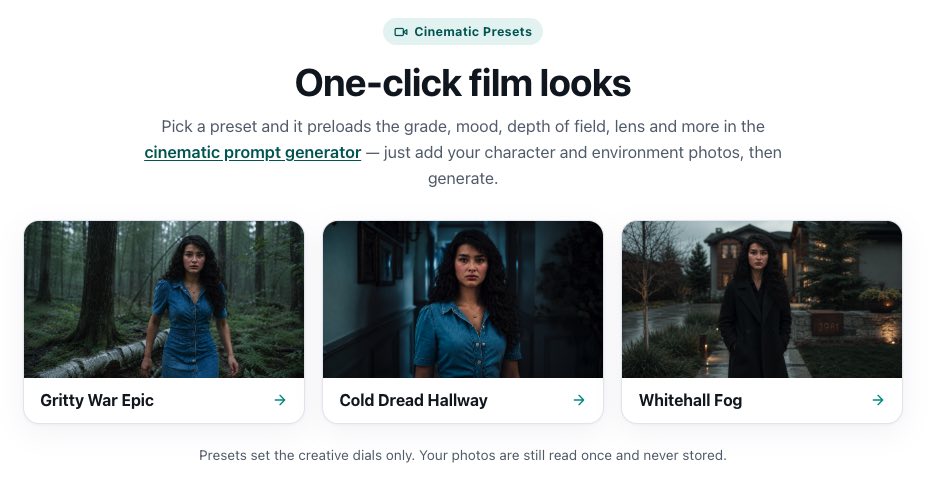Click the 'Presets set the creative dials only' note
This screenshot has width=933, height=488.
pyautogui.click(x=462, y=455)
